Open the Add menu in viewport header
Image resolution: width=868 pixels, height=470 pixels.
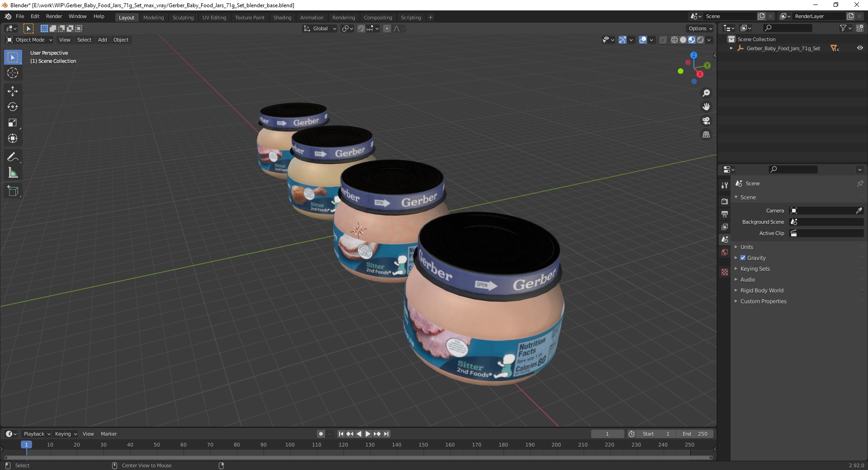[103, 40]
